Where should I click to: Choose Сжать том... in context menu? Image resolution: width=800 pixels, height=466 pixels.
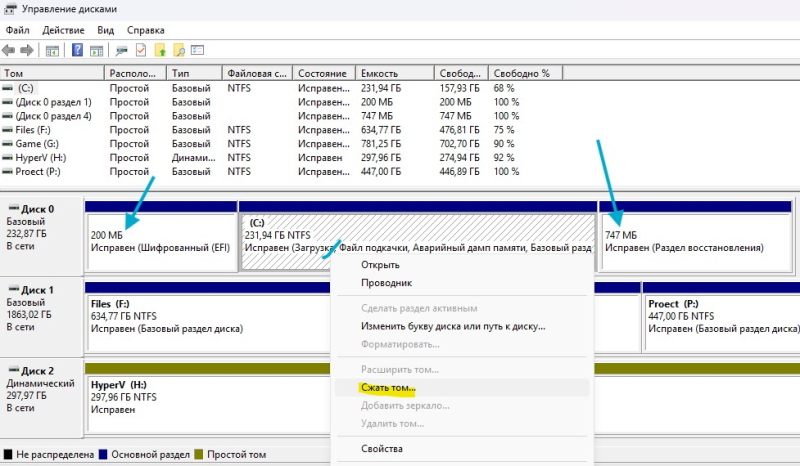(388, 387)
